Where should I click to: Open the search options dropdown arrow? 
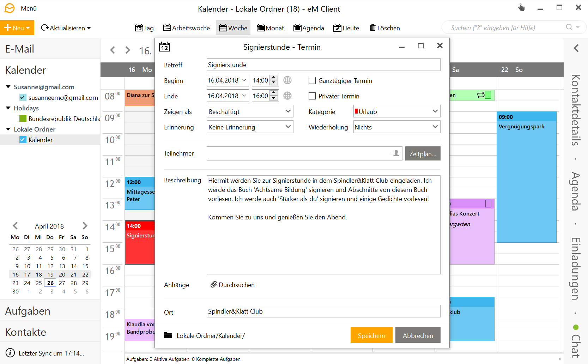tap(578, 27)
